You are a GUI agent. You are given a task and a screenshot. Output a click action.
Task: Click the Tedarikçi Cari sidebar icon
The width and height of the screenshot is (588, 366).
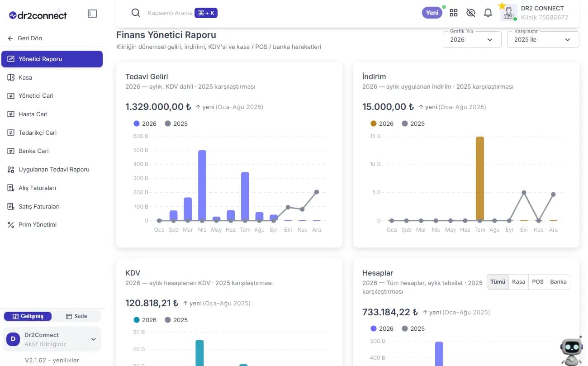[x=11, y=133]
